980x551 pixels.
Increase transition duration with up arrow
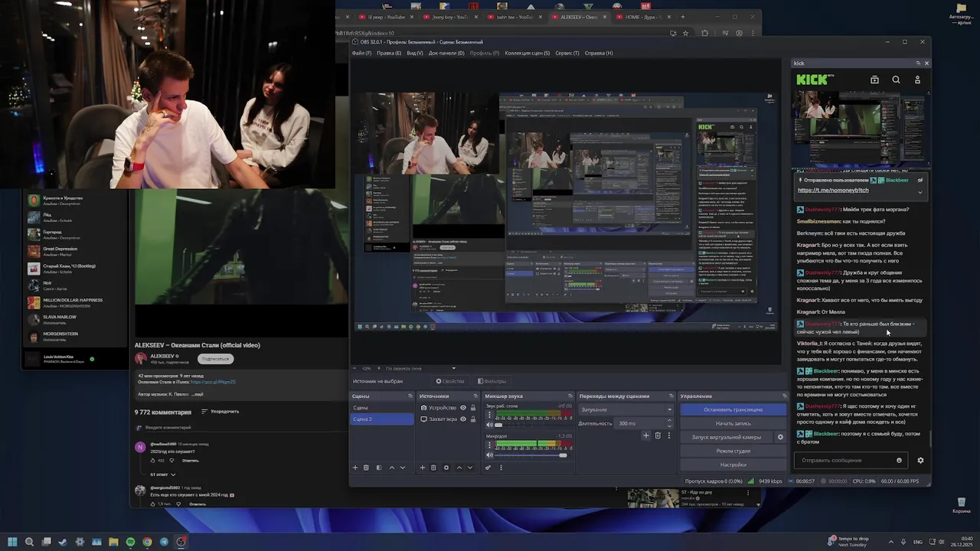[669, 421]
